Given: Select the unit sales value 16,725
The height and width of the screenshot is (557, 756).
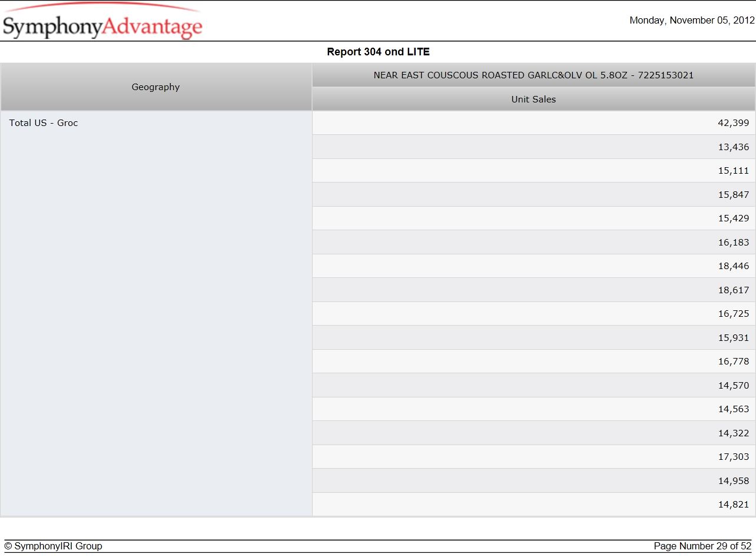Looking at the screenshot, I should 733,314.
